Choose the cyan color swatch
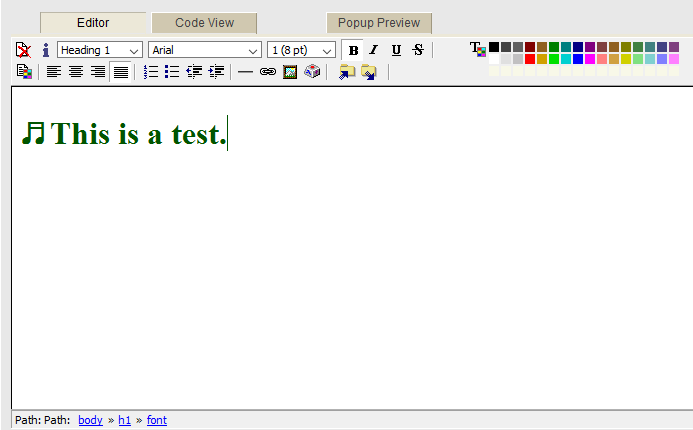693x430 pixels. [x=566, y=59]
